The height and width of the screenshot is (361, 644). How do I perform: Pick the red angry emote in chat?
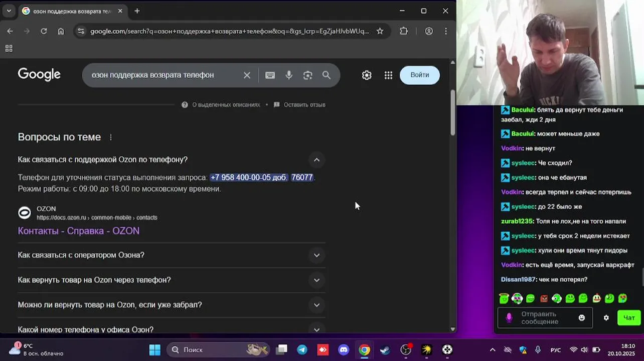(544, 299)
